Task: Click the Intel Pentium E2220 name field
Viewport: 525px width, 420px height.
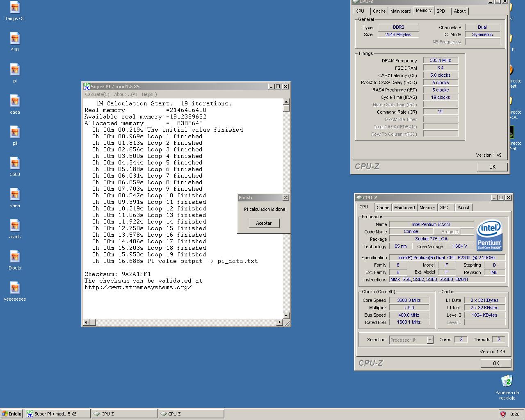Action: point(431,224)
